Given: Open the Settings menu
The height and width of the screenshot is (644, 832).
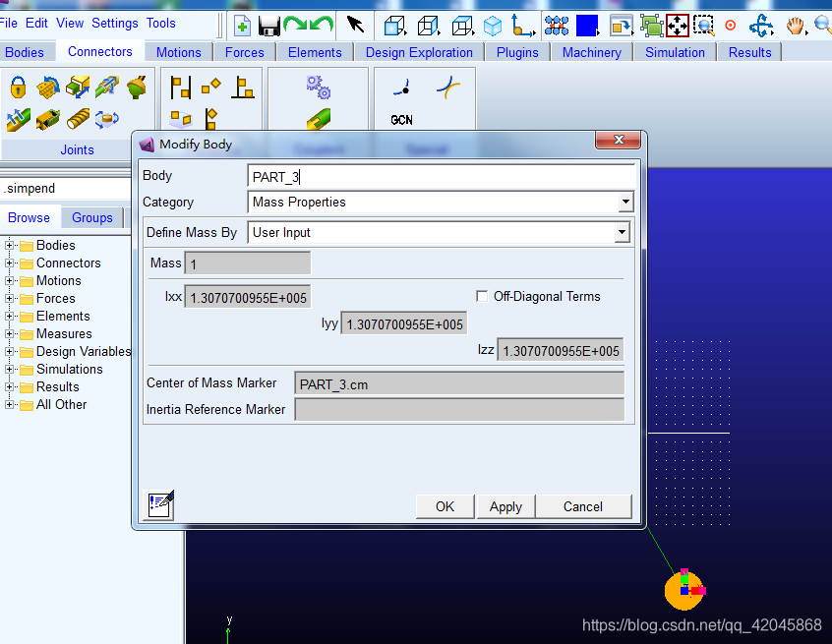Looking at the screenshot, I should [x=115, y=23].
